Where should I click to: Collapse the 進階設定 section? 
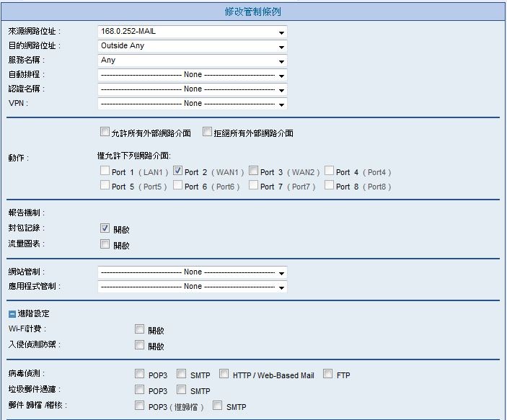coord(12,313)
